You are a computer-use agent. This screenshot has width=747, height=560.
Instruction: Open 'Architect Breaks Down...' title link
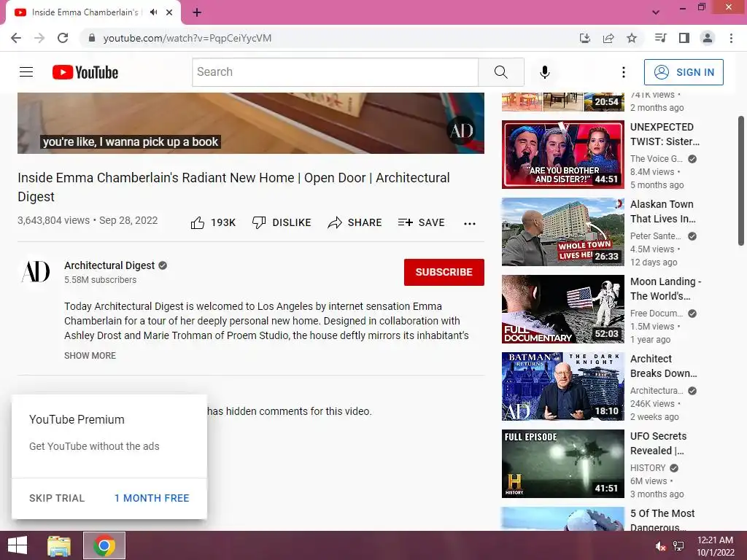point(664,366)
